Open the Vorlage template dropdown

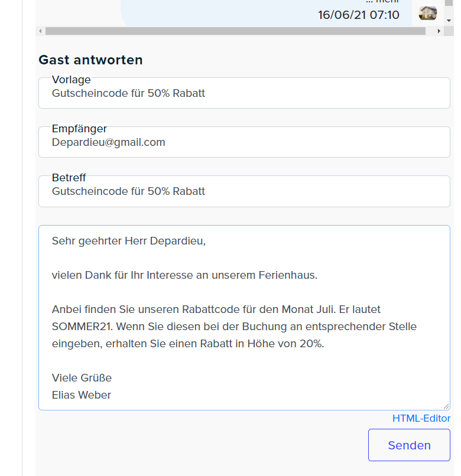[244, 93]
